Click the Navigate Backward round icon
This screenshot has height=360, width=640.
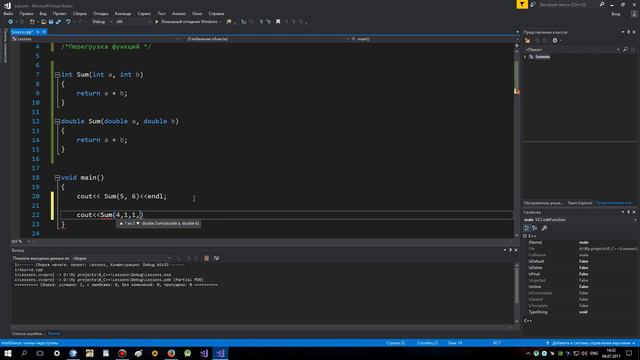(x=11, y=22)
